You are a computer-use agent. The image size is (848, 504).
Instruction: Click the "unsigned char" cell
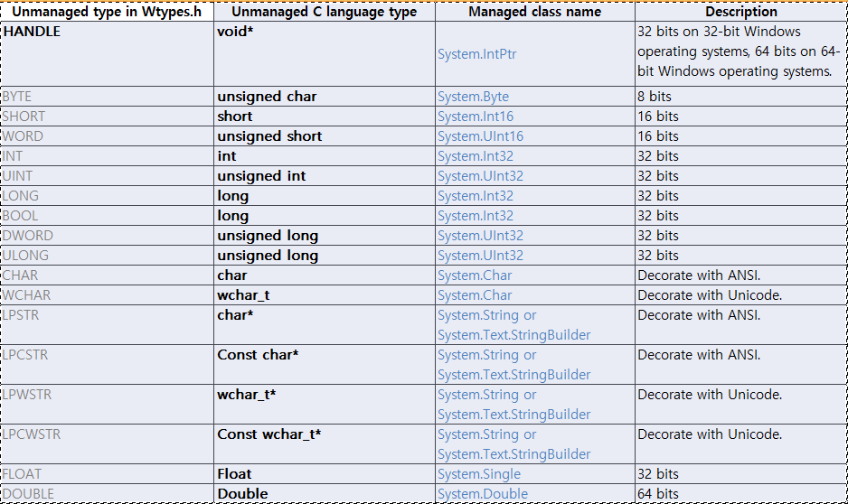(325, 96)
